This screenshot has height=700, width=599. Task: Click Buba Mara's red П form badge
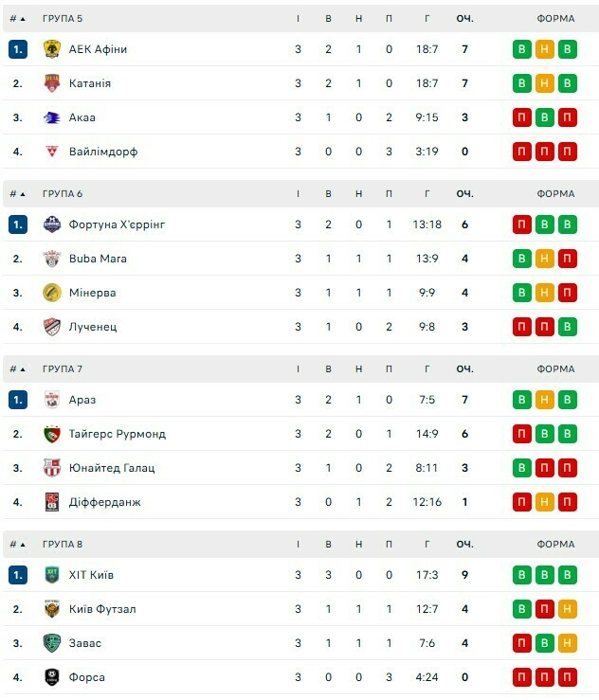(x=567, y=259)
